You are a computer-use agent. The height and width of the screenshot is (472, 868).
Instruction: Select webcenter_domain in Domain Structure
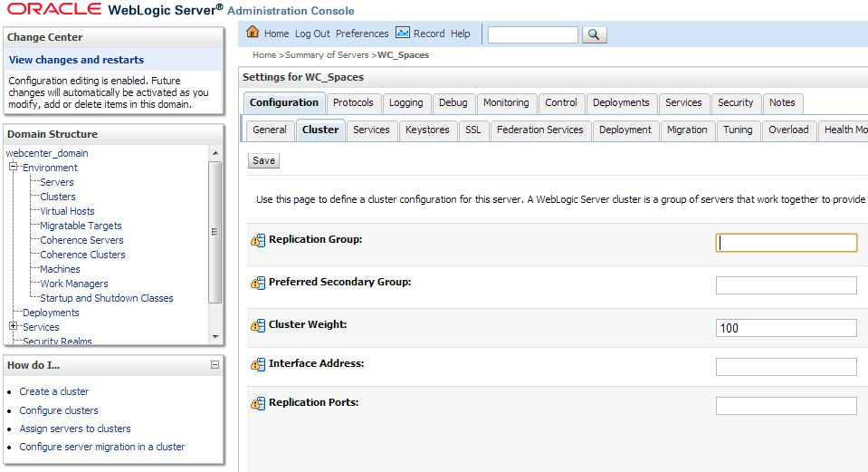(x=47, y=153)
